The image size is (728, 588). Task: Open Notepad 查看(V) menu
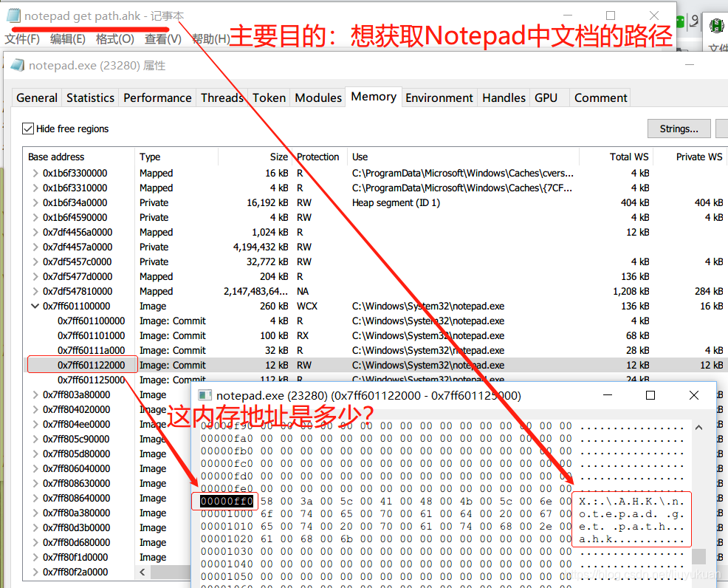pos(163,39)
